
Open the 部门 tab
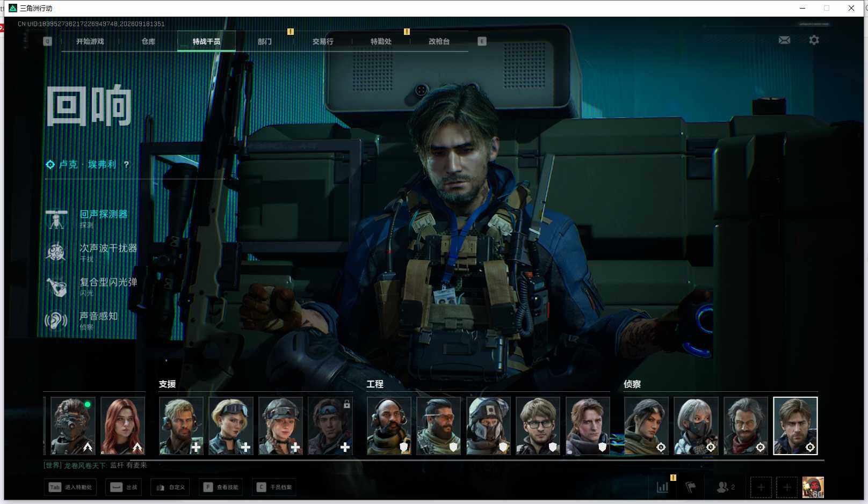(264, 41)
